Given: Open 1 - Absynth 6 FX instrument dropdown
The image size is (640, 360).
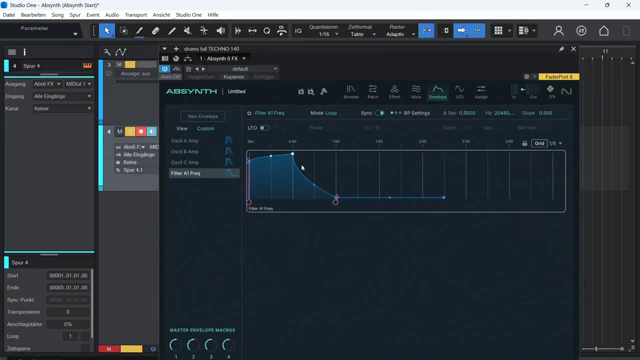Looking at the screenshot, I should click(x=223, y=58).
